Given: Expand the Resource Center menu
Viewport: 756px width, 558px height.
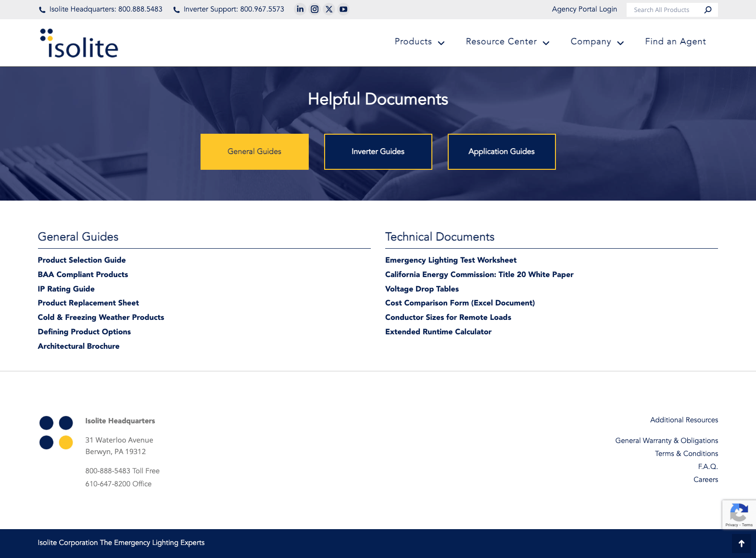Looking at the screenshot, I should (x=507, y=42).
